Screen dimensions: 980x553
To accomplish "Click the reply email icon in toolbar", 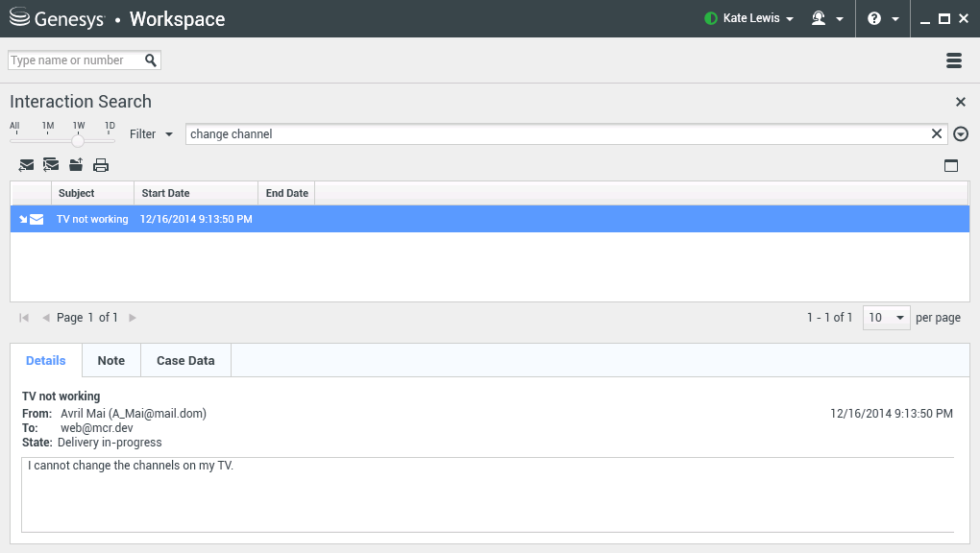I will [x=27, y=165].
